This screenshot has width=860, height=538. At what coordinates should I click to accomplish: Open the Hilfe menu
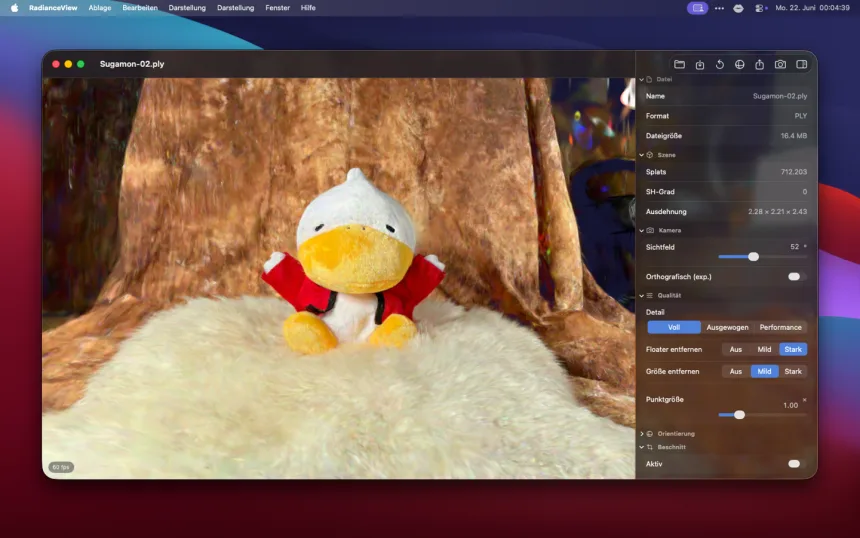[308, 8]
